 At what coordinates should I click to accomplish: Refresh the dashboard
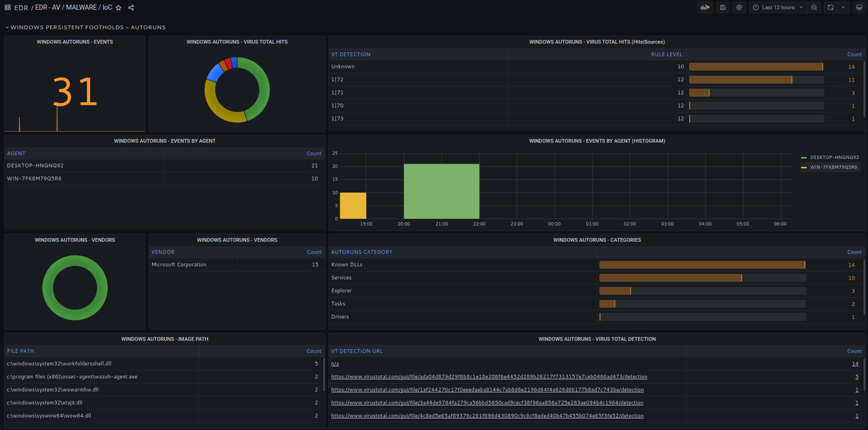(x=830, y=8)
